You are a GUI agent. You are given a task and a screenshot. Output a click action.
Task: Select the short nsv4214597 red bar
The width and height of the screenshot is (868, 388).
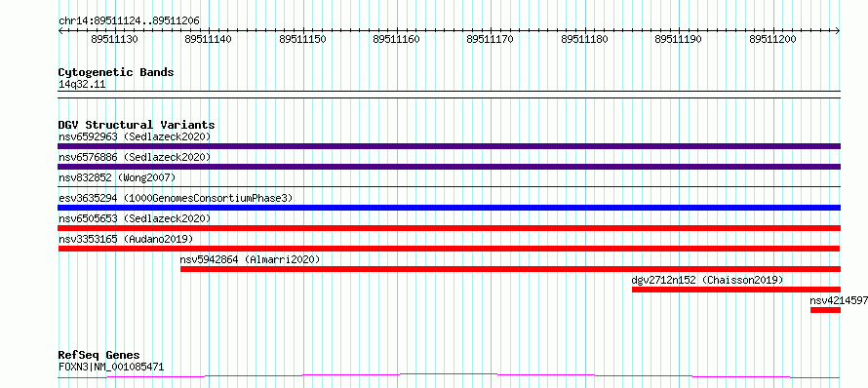coord(825,310)
